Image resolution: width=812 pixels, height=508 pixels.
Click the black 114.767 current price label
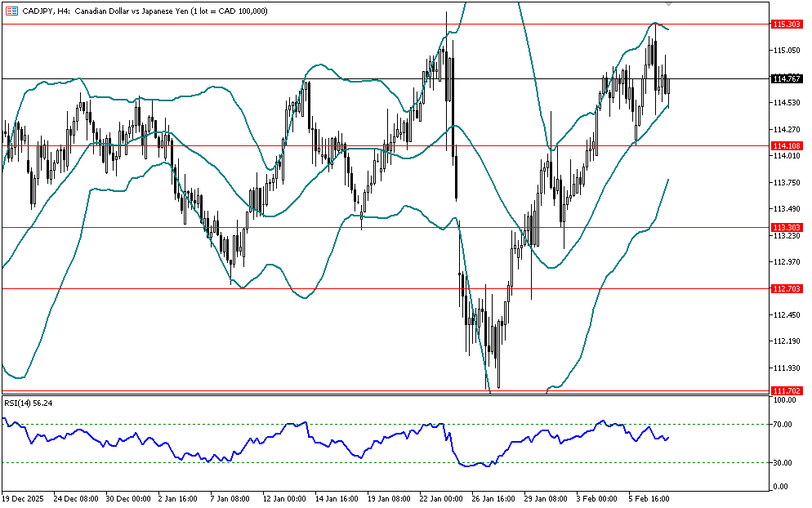coord(785,78)
